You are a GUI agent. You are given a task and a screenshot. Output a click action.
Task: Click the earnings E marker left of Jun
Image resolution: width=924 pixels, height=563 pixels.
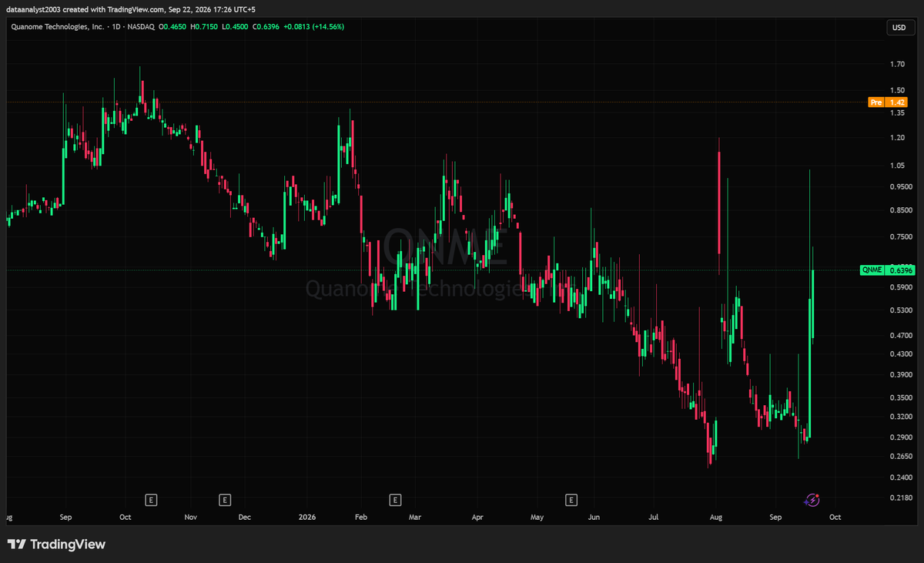(x=571, y=500)
